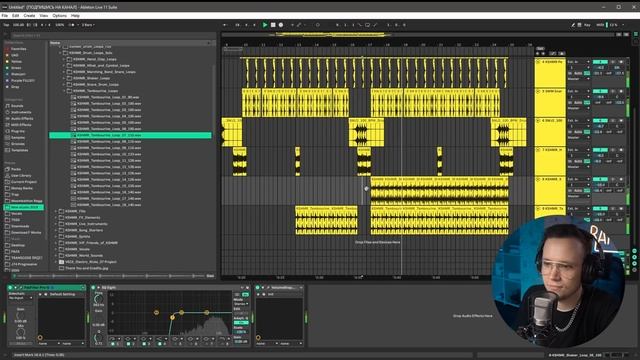Select KSHMR_Tambourine_Loop_01 wav file
640x360 pixels.
[x=108, y=97]
